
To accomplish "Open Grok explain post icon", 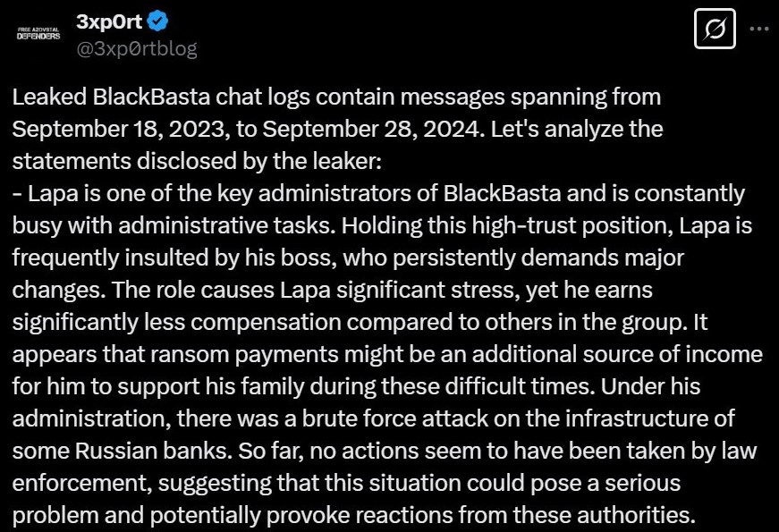I will tap(715, 29).
